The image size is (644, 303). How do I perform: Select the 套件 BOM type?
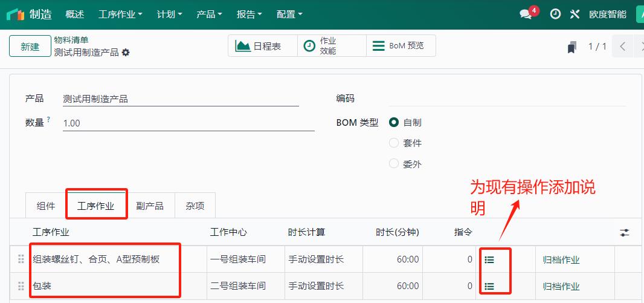pyautogui.click(x=394, y=143)
